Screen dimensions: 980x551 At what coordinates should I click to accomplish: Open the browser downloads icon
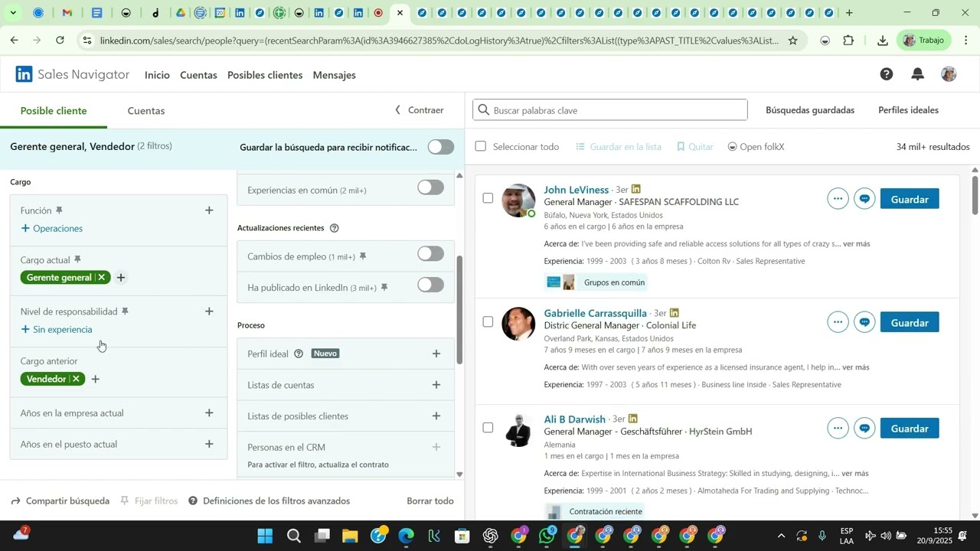(x=882, y=41)
